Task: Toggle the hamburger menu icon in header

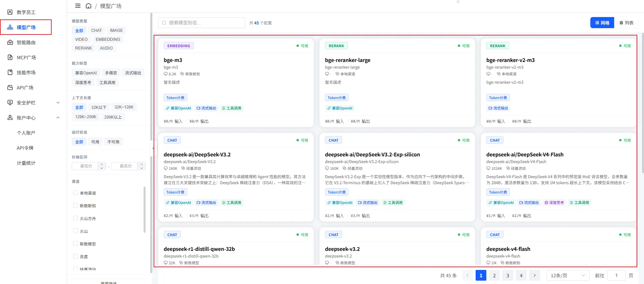Action: pyautogui.click(x=78, y=6)
